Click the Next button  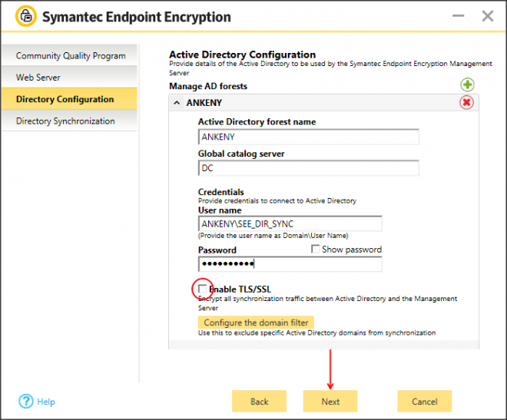coord(330,402)
